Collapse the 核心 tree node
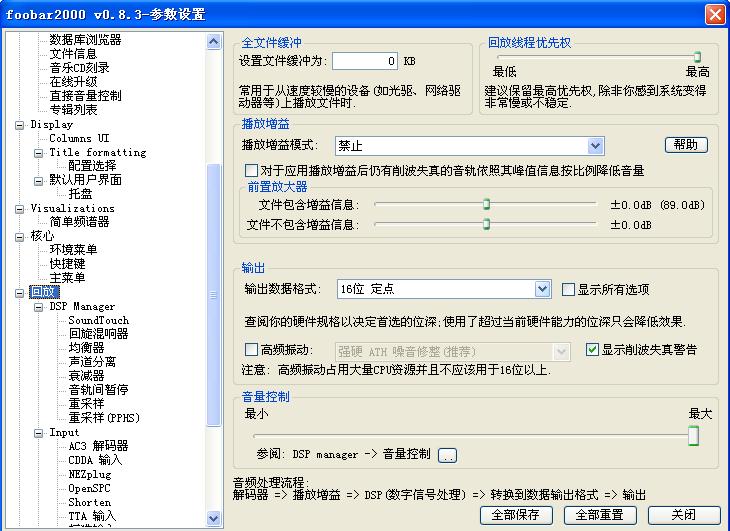Image resolution: width=730 pixels, height=531 pixels. click(x=20, y=237)
